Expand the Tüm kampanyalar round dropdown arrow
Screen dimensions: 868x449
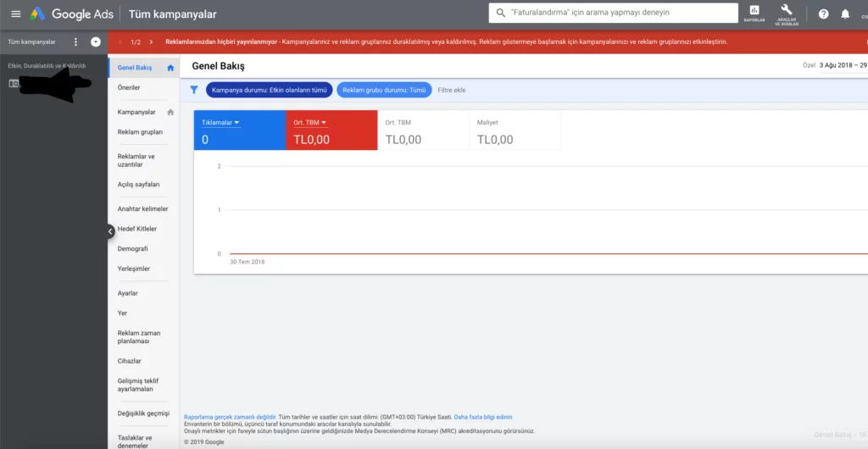96,42
